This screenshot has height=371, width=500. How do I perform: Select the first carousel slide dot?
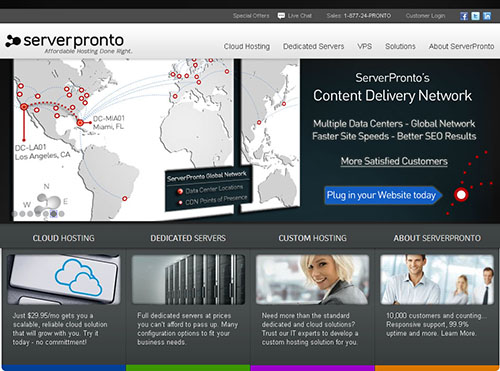click(x=15, y=214)
